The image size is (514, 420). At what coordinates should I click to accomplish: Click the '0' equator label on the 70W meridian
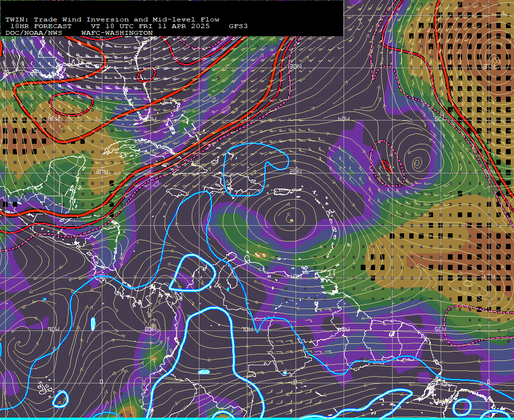pos(295,382)
